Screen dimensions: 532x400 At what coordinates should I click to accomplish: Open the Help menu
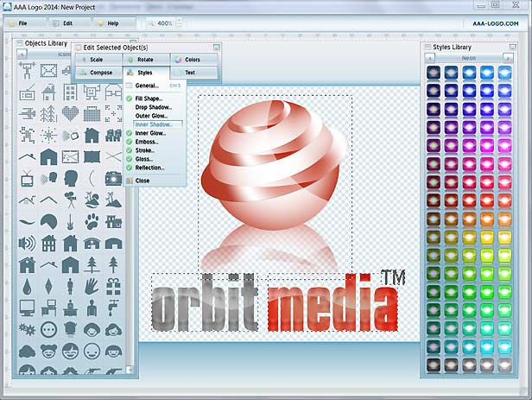click(114, 23)
